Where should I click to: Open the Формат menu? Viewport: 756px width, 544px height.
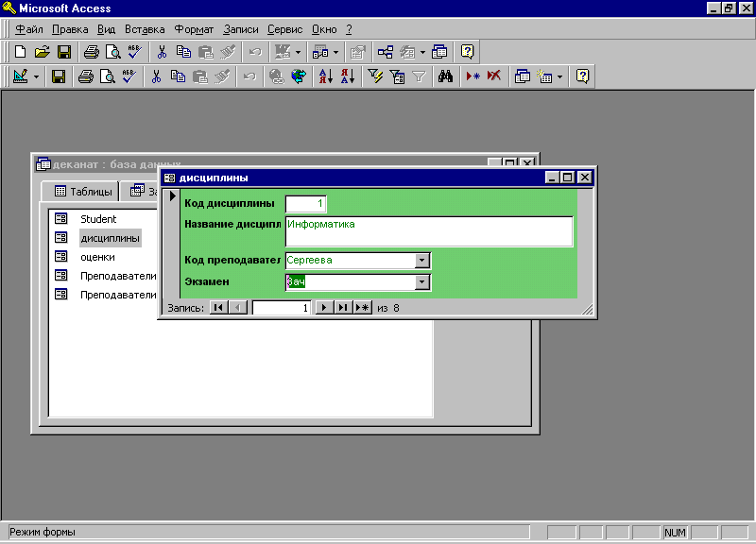pyautogui.click(x=194, y=29)
